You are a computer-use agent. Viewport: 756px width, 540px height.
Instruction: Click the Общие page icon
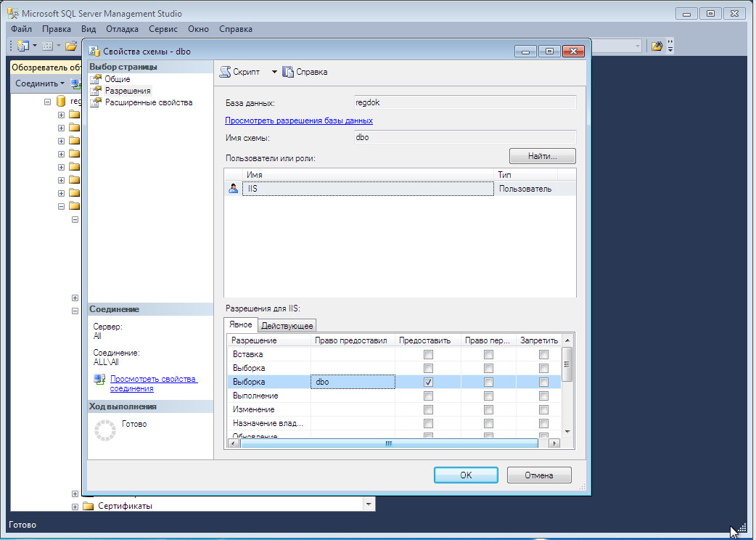tap(96, 79)
